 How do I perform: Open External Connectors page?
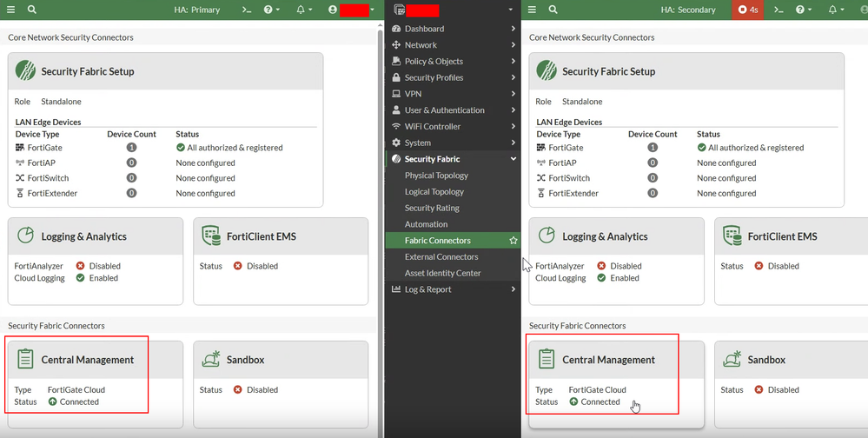tap(441, 257)
